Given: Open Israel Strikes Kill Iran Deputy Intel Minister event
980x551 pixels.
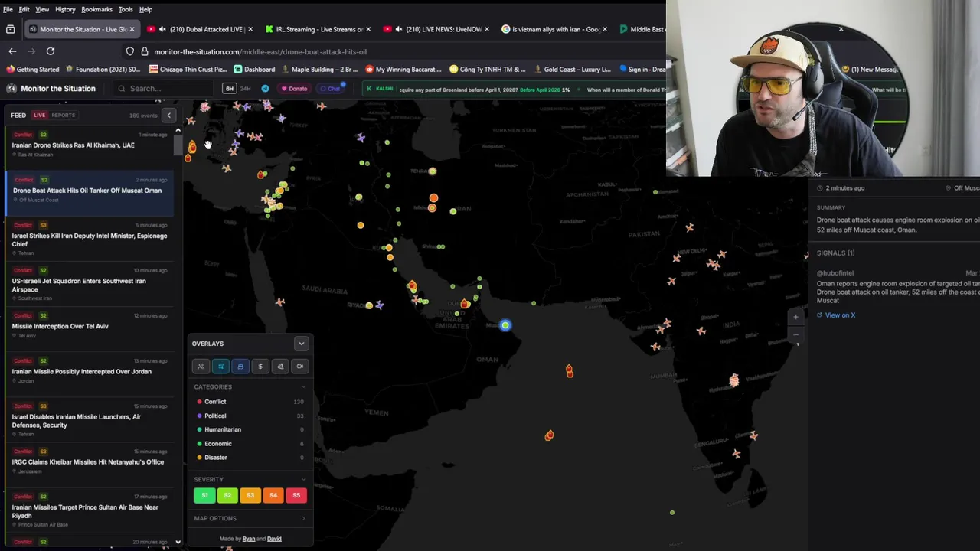Looking at the screenshot, I should pos(89,239).
